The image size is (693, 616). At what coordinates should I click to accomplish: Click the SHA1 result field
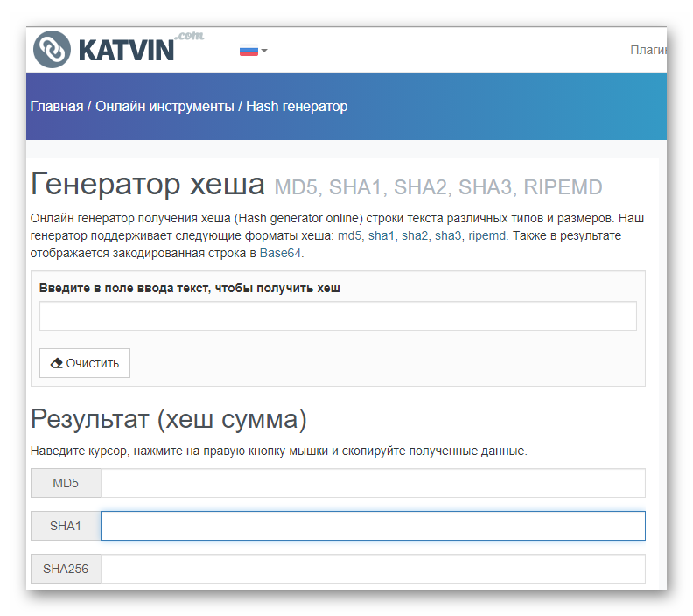[x=373, y=526]
